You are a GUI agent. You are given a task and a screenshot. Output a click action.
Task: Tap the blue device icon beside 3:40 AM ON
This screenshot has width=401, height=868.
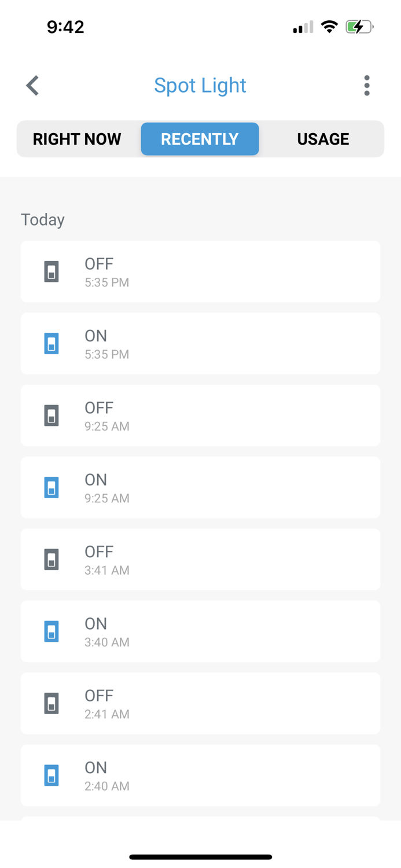tap(51, 631)
